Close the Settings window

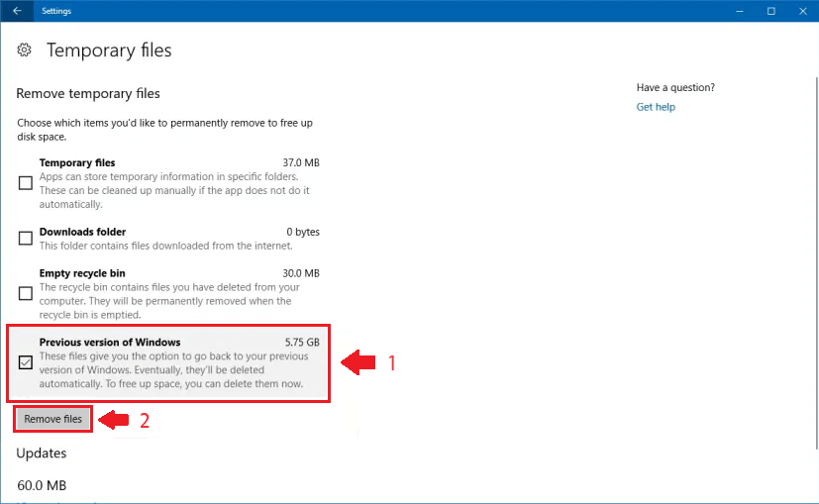pyautogui.click(x=803, y=11)
